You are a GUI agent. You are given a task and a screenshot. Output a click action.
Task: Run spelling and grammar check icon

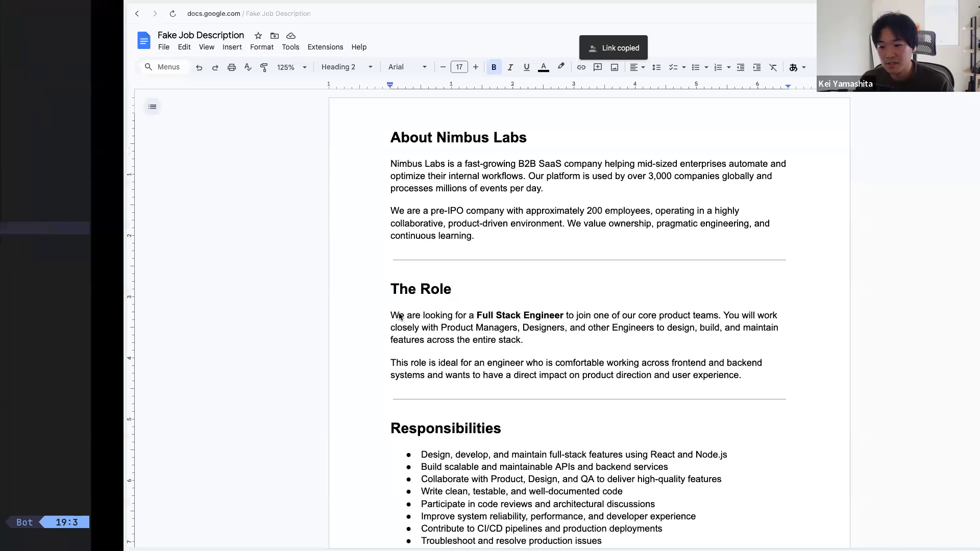248,67
